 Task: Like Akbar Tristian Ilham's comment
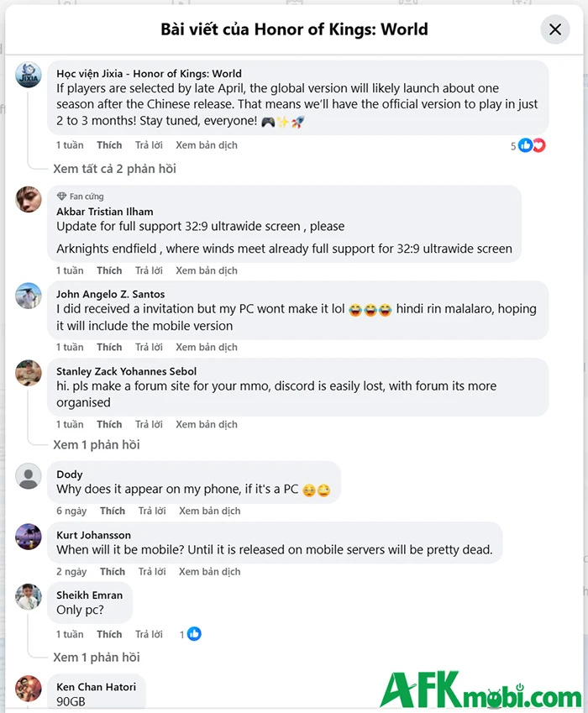[109, 270]
